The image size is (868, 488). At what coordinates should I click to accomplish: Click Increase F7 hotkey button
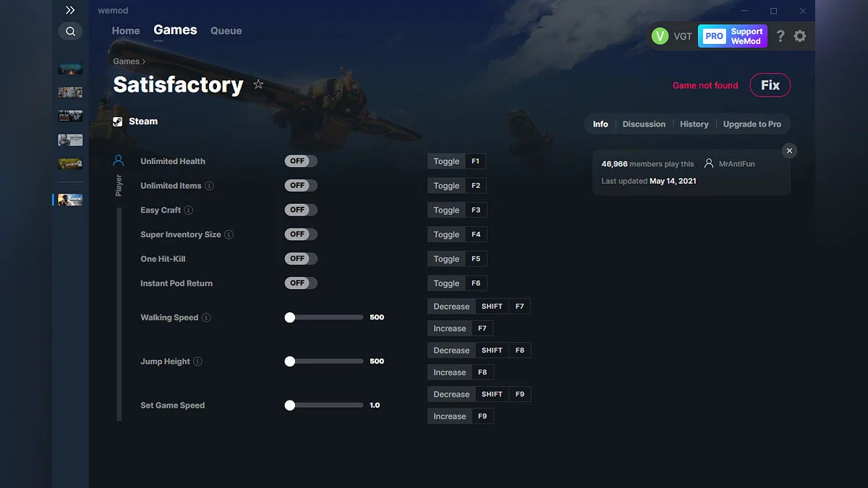click(460, 328)
